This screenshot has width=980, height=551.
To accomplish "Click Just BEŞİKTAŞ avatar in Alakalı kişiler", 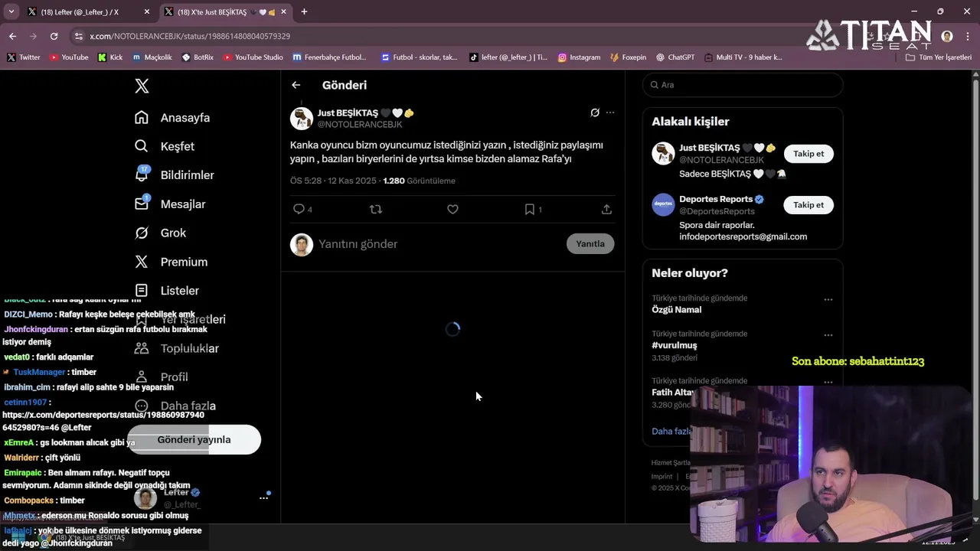I will coord(663,154).
